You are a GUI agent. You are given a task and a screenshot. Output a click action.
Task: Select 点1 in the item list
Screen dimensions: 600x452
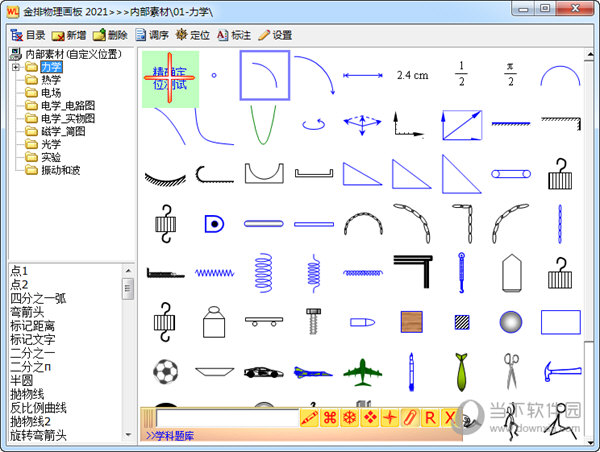coord(19,271)
